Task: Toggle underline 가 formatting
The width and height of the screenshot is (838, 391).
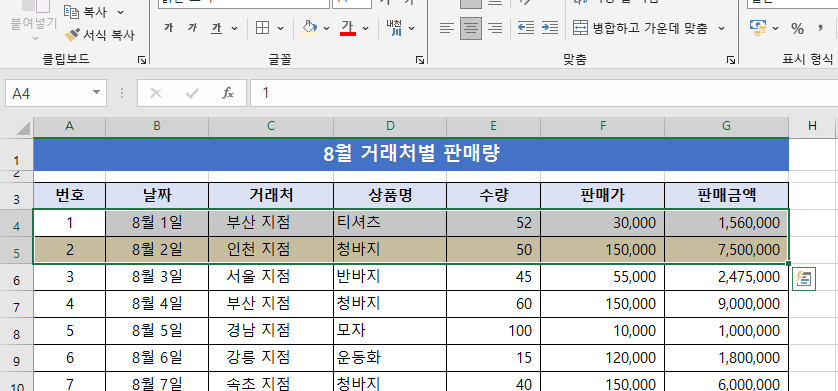Action: (x=216, y=28)
